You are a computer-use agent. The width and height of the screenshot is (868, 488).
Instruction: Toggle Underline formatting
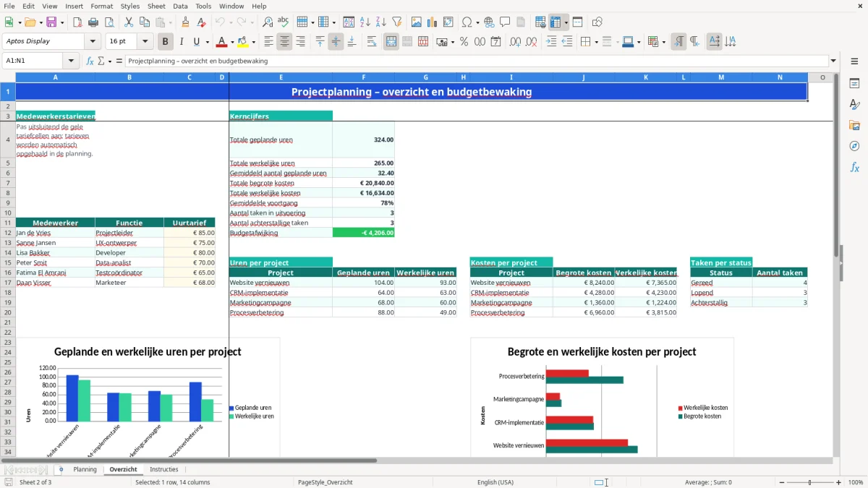(197, 42)
